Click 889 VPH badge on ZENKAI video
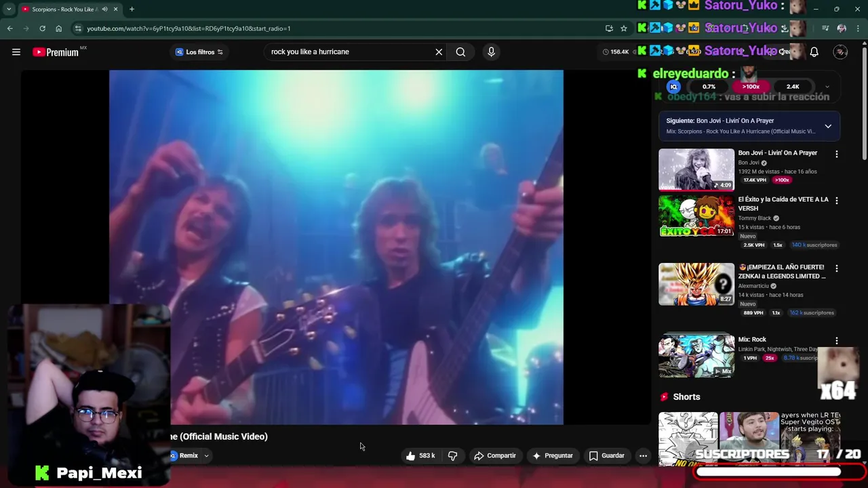This screenshot has height=488, width=868. pyautogui.click(x=753, y=313)
